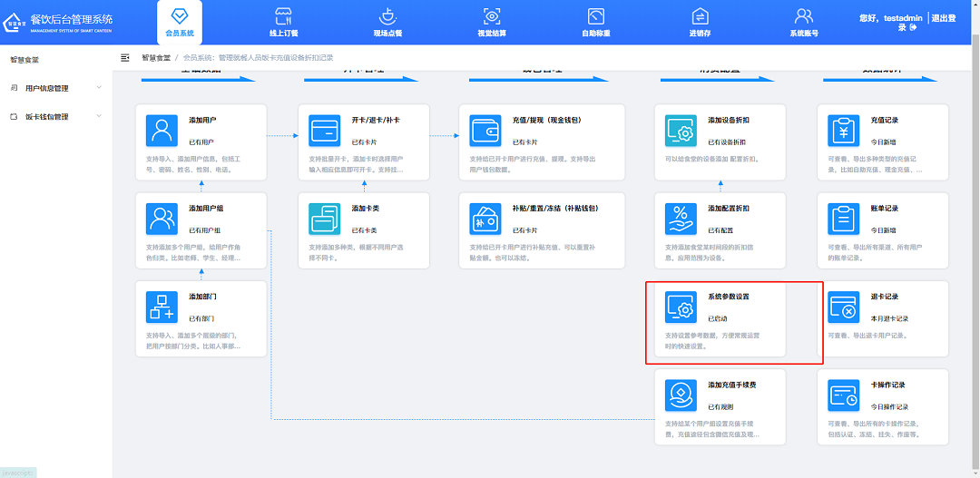Switch to the 线上订餐 tab
Screen dimensions: 980x478
click(x=284, y=23)
